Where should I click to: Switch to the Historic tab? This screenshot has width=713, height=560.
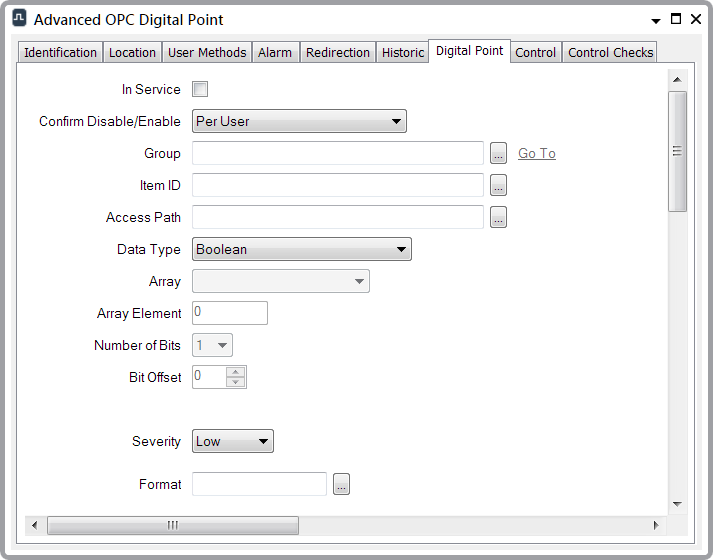(402, 53)
